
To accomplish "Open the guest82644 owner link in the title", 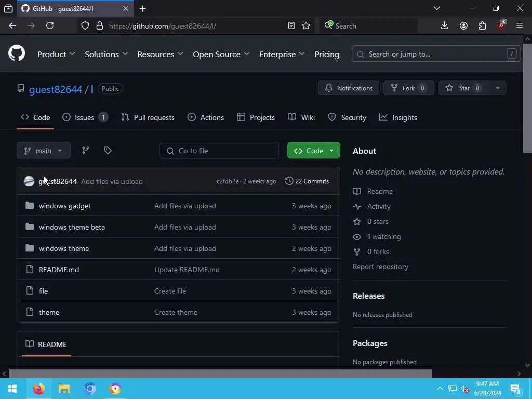I will click(56, 89).
